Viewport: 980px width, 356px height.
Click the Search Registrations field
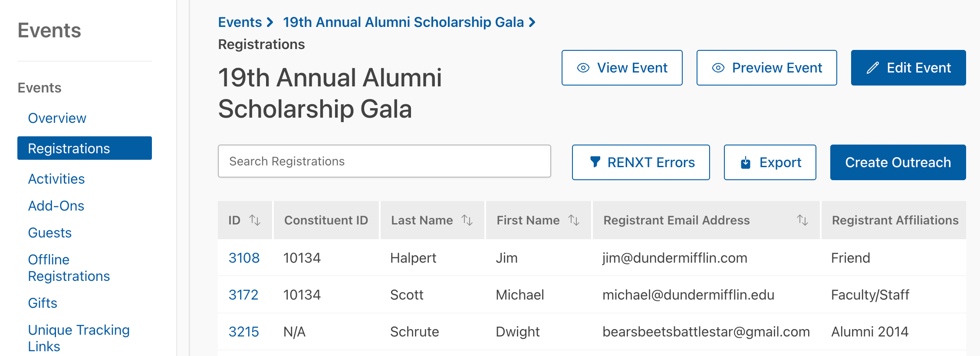tap(385, 161)
